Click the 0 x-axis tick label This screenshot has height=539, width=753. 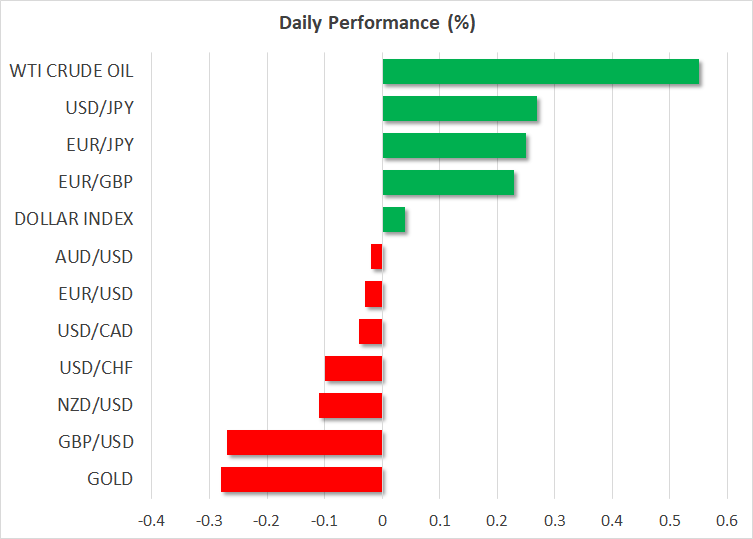382,521
